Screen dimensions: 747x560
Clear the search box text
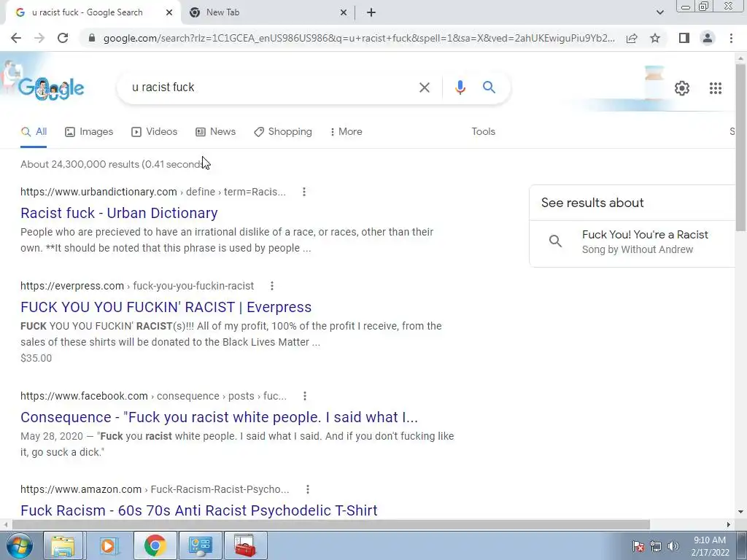pos(424,87)
